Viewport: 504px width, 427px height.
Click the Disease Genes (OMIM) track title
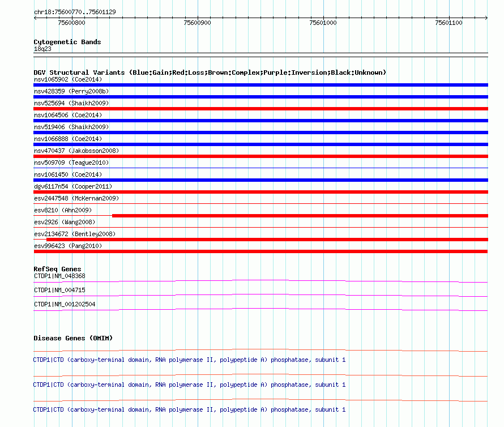73,338
